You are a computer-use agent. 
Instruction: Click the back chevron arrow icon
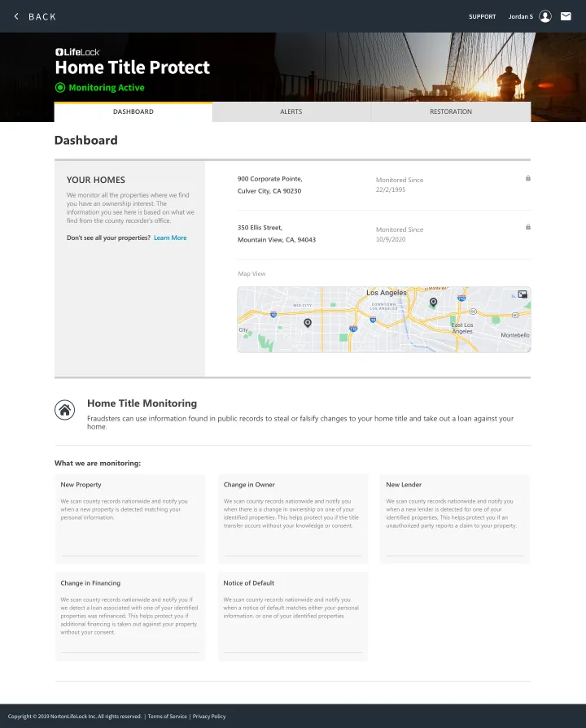coord(16,16)
